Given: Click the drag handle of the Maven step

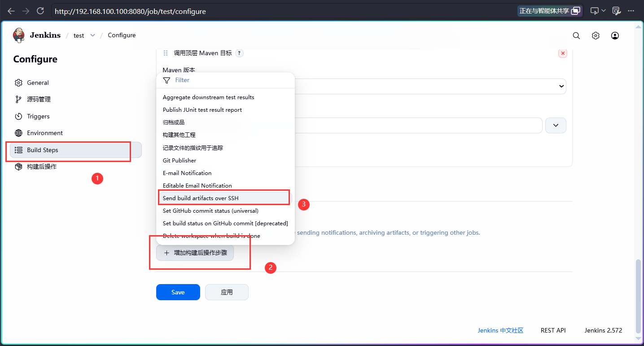Looking at the screenshot, I should point(166,53).
